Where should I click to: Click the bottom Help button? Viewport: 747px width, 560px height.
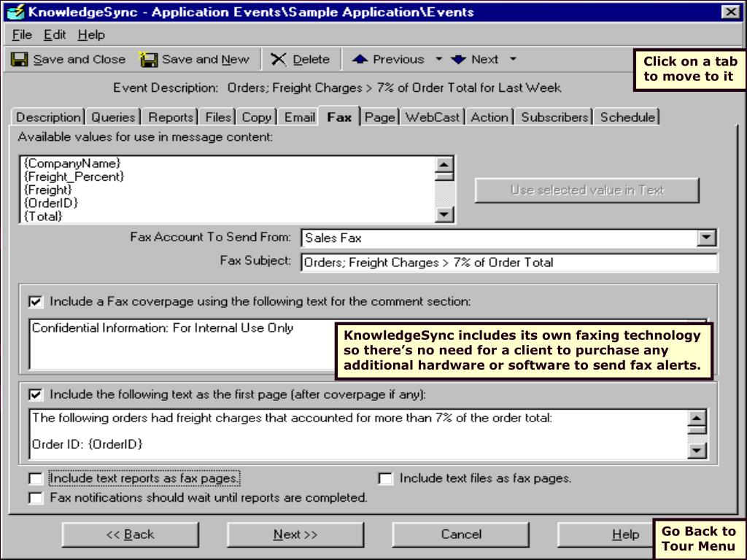605,534
